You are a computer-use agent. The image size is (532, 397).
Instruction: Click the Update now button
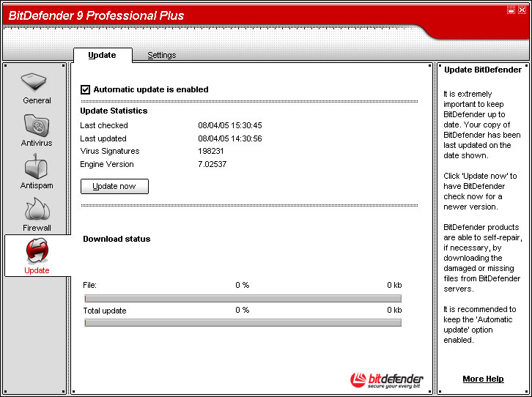tap(114, 187)
